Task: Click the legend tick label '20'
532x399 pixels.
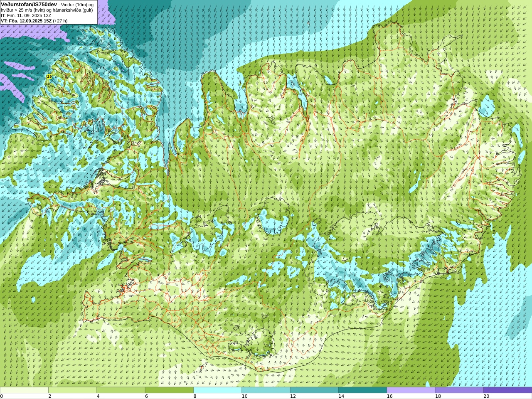Action: [x=486, y=396]
